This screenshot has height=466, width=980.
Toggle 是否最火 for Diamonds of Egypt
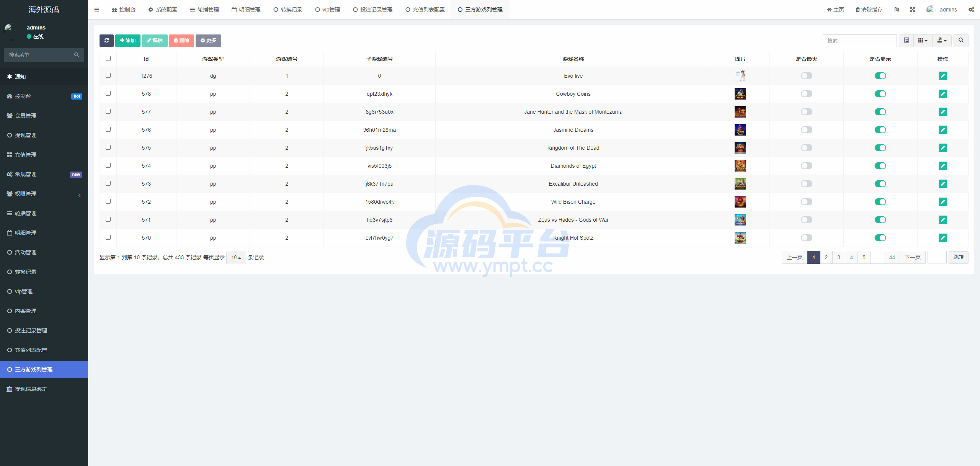pos(806,166)
